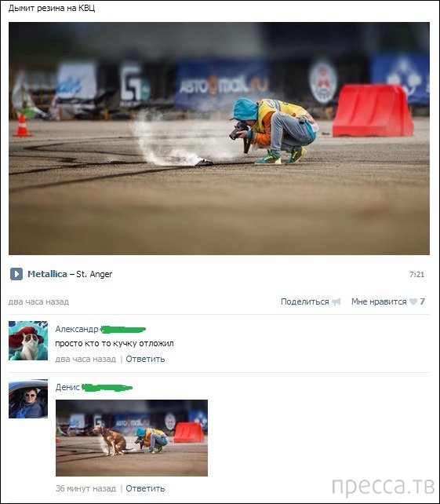440x504 pixels.
Task: Open Александр's profile name link
Action: tap(77, 329)
